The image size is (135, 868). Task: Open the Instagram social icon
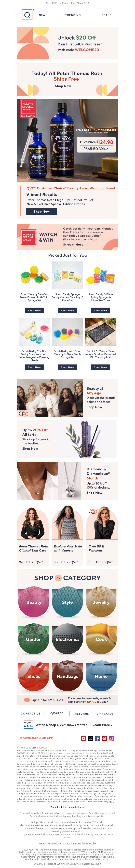point(111,738)
